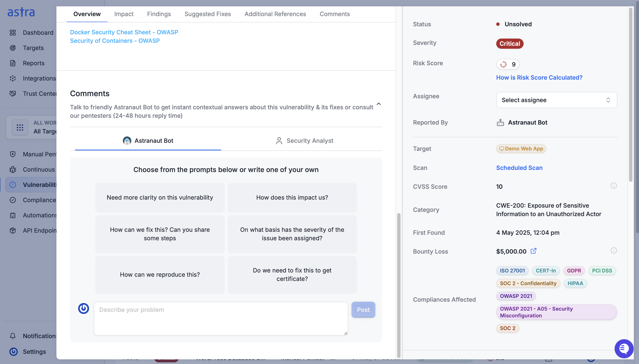The height and width of the screenshot is (364, 639).
Task: Click the Astranaut Bot avatar icon in tab
Action: (x=127, y=140)
